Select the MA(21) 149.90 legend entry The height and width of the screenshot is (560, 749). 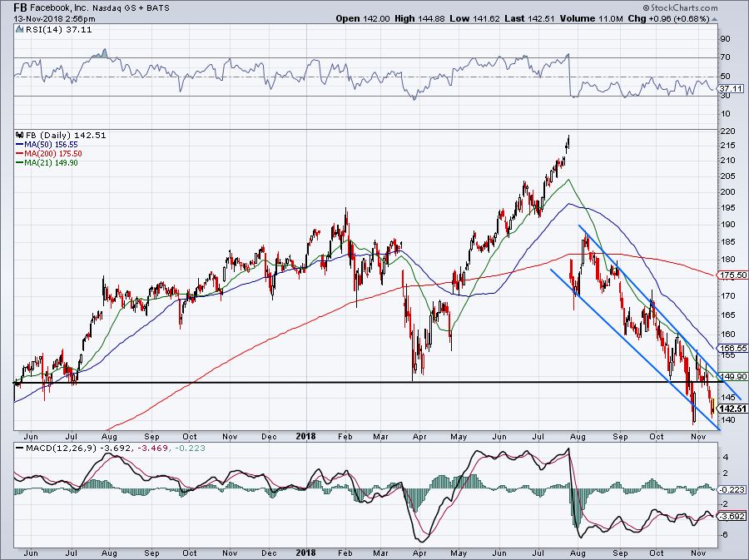tap(47, 163)
